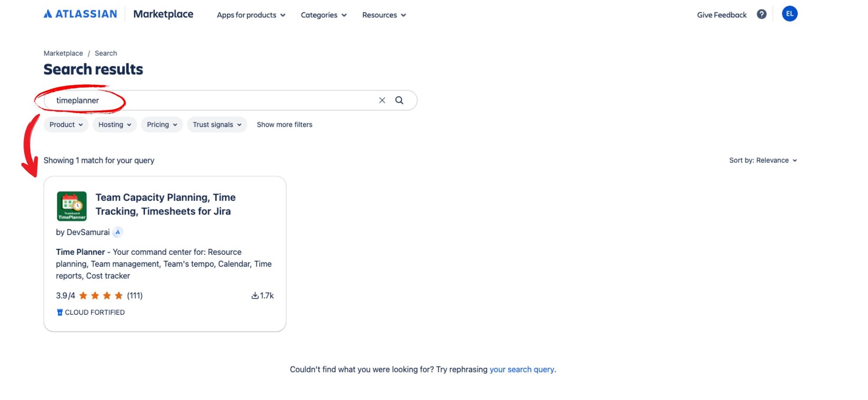
Task: Open the Apps for products menu
Action: click(251, 15)
